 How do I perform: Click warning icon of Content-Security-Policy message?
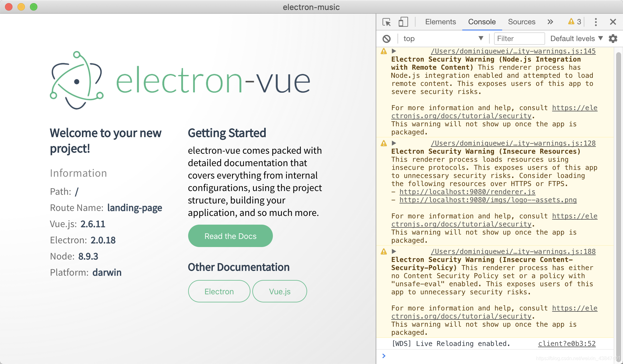pyautogui.click(x=384, y=251)
